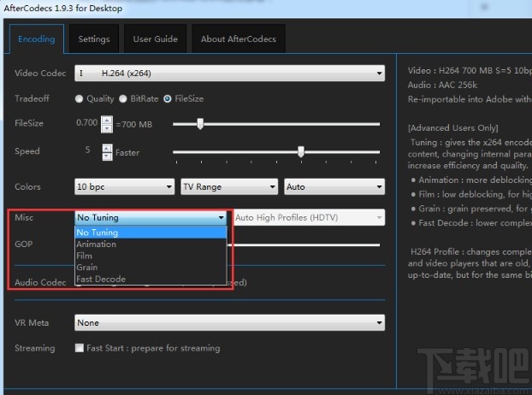This screenshot has height=395, width=532.
Task: Open the TV Range dropdown
Action: tap(229, 186)
